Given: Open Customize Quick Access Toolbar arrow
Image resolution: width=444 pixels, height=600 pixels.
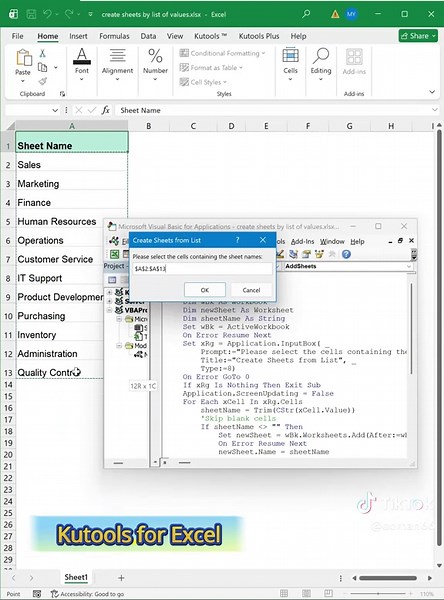Looking at the screenshot, I should click(90, 15).
